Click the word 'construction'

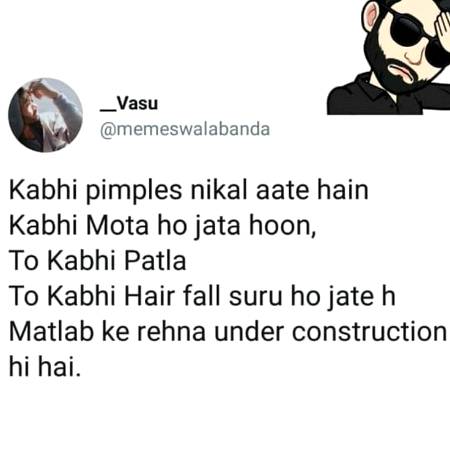tap(369, 331)
